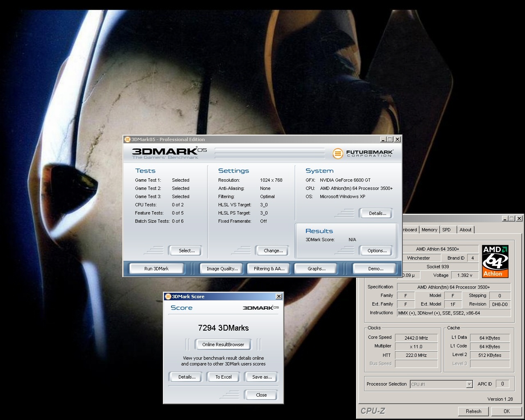The image size is (525, 420).
Task: Click the Ext. Model value 1F
Action: (x=453, y=304)
